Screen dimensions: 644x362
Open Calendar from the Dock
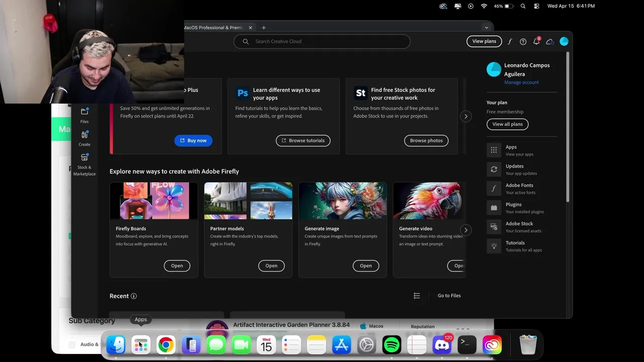tap(267, 345)
